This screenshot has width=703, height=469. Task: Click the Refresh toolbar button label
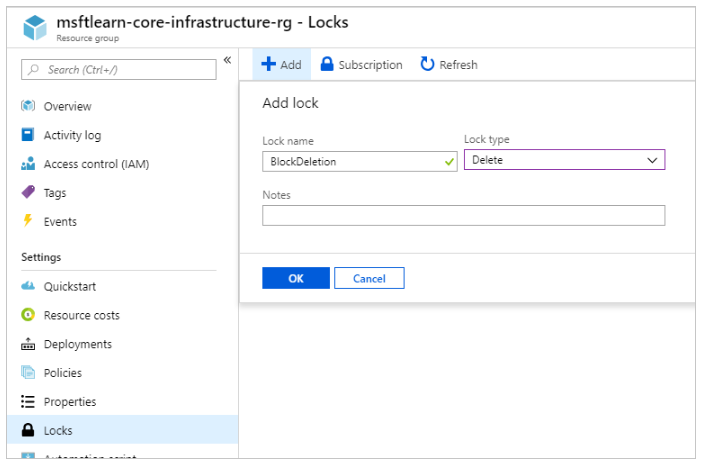click(x=458, y=65)
